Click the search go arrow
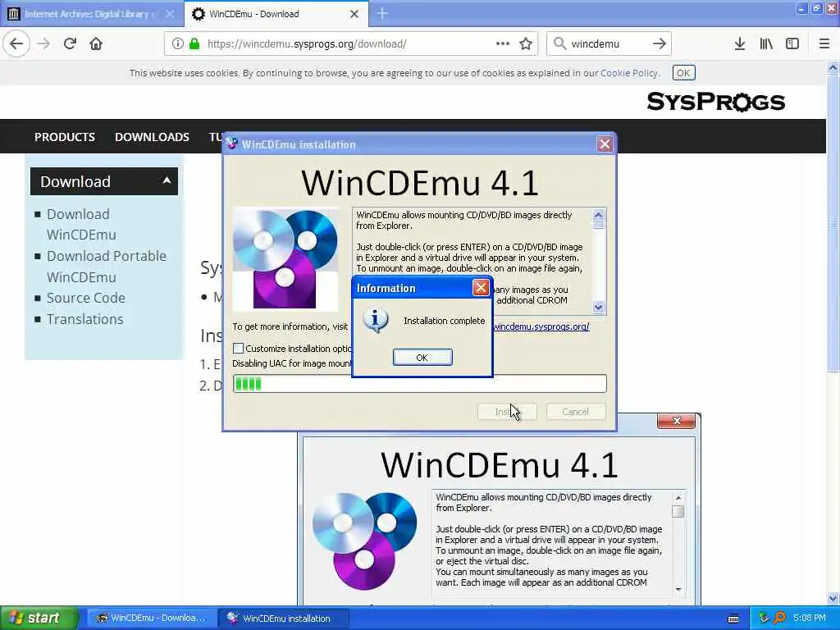Viewport: 840px width, 630px height. 660,44
